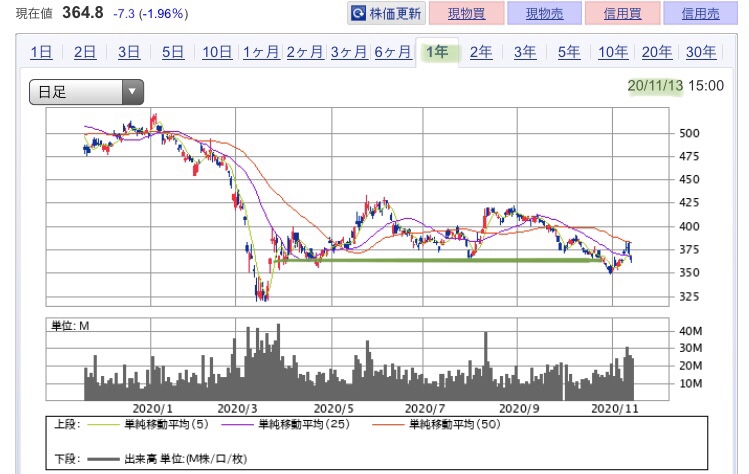The height and width of the screenshot is (474, 749).
Task: Open the 現物売 order link
Action: click(545, 13)
